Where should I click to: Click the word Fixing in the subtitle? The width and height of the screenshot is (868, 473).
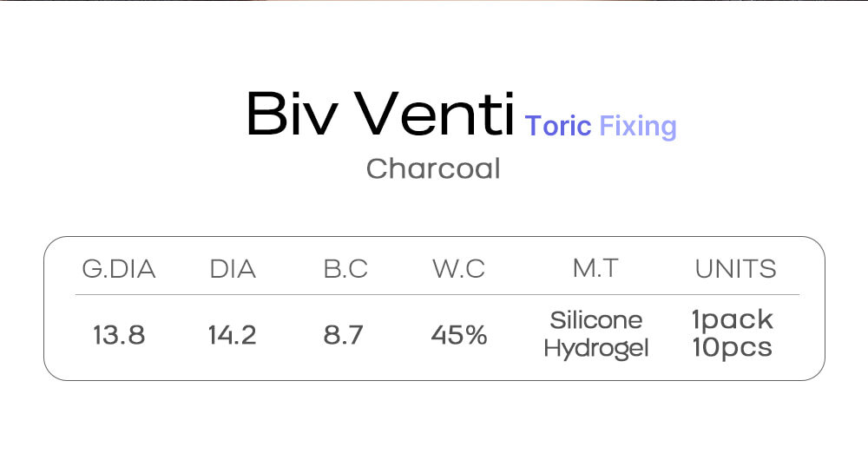point(638,127)
